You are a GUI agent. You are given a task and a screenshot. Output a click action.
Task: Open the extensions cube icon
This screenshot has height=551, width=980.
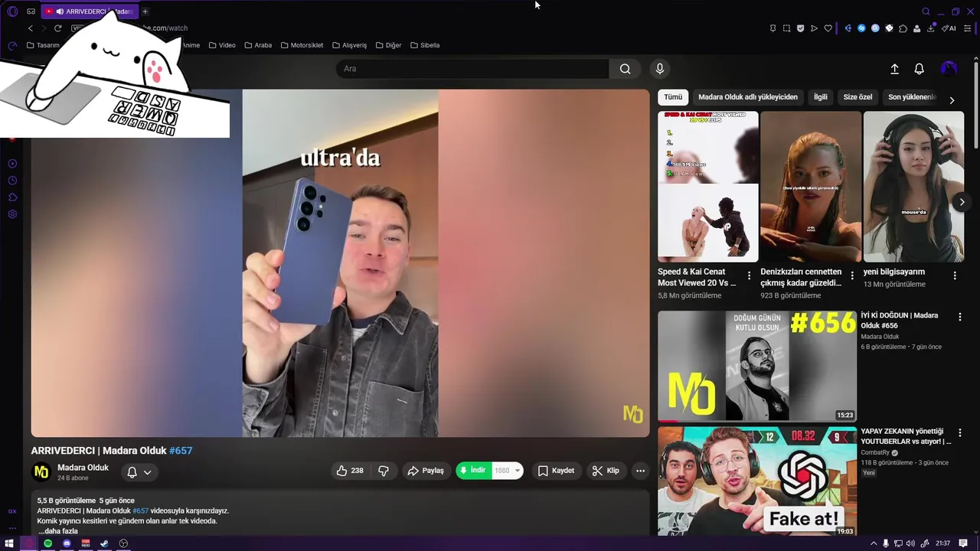coord(903,28)
